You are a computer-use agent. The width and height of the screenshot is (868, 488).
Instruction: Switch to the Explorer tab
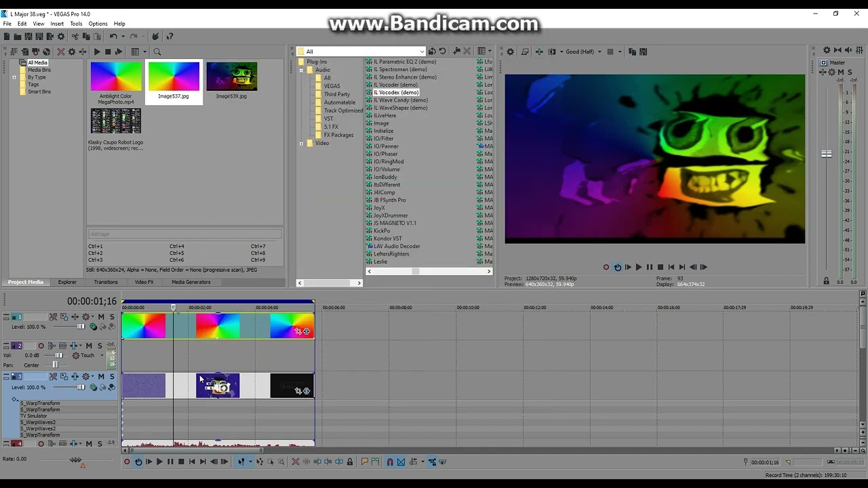click(x=67, y=282)
